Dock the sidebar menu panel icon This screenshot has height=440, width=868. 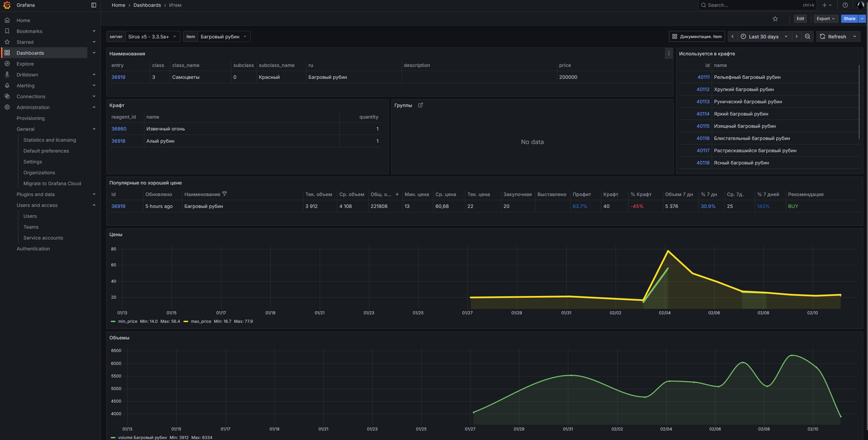pos(94,5)
